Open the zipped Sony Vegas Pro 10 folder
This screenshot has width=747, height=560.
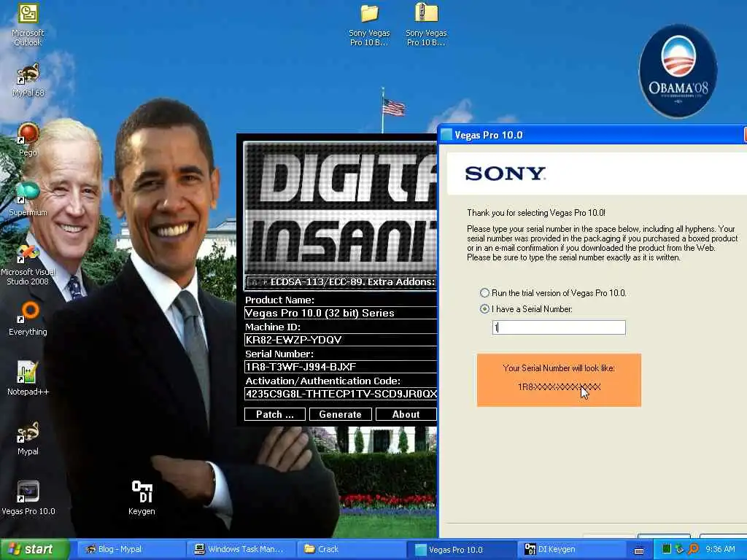coord(426,25)
